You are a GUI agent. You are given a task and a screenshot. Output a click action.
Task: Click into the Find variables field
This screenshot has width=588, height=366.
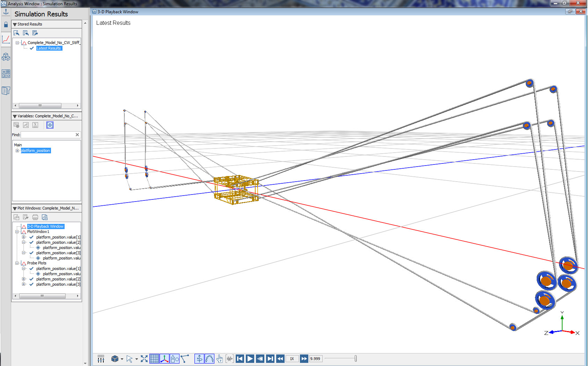click(48, 135)
